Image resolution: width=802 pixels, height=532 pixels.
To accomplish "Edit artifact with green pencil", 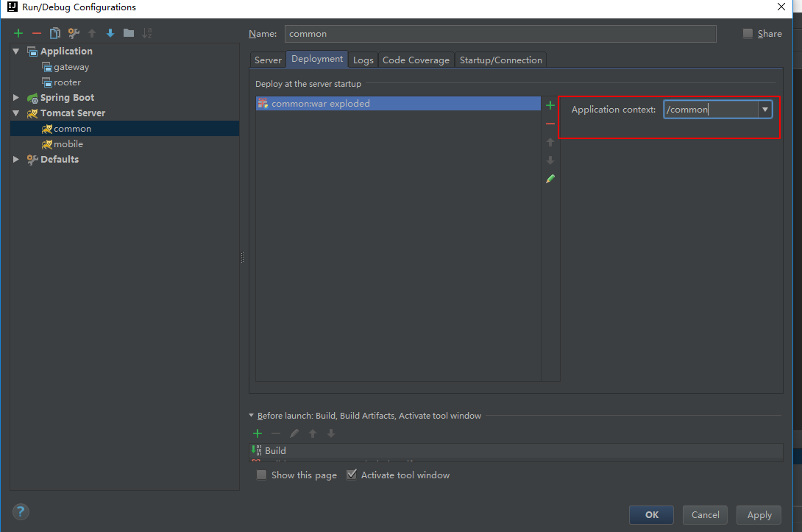I will pyautogui.click(x=550, y=179).
